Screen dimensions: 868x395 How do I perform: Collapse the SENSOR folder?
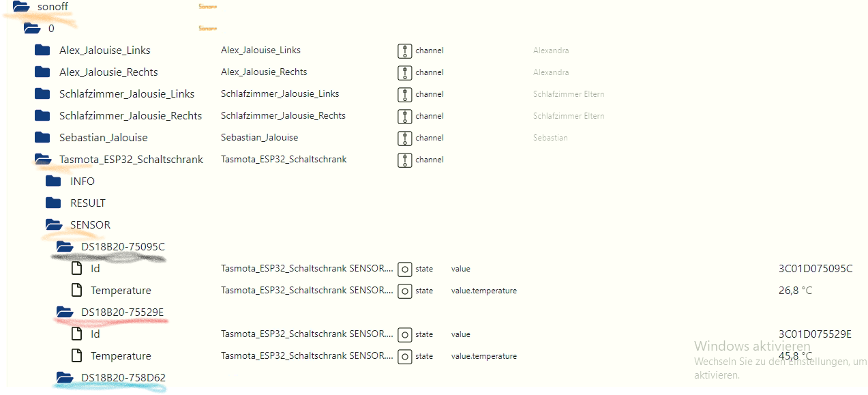pos(54,225)
